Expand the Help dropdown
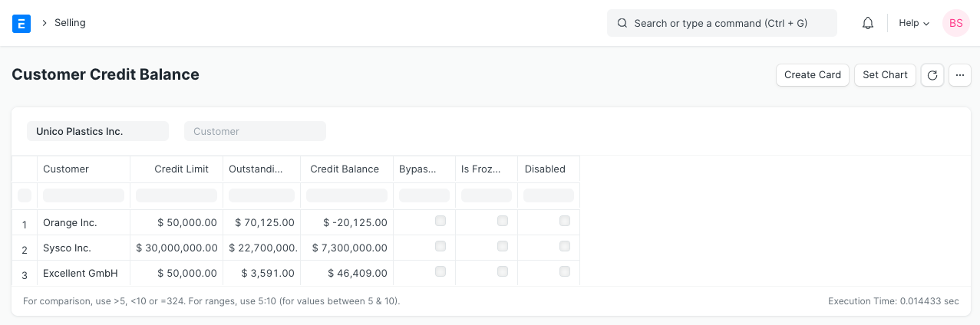980x325 pixels. [913, 23]
